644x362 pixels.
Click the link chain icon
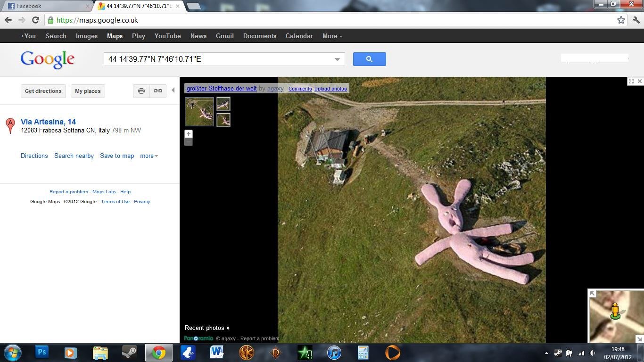pyautogui.click(x=158, y=91)
